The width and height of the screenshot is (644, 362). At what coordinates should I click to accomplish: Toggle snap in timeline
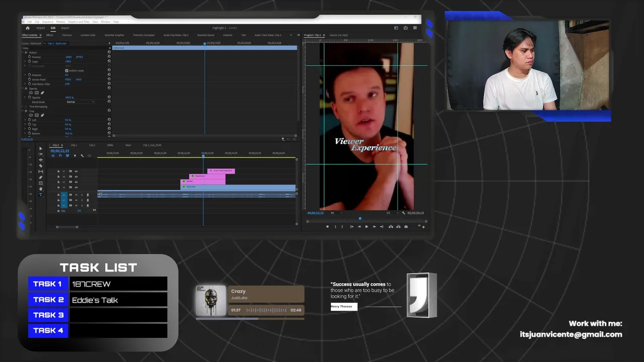(x=60, y=155)
